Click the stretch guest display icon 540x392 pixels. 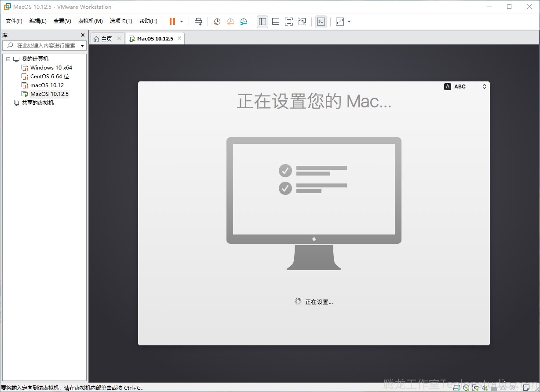(x=340, y=22)
